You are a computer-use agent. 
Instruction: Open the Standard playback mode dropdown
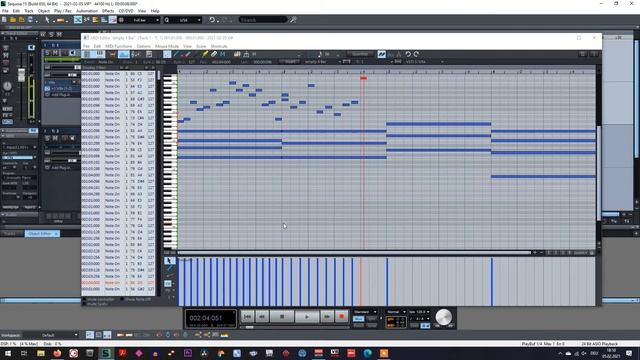click(x=364, y=312)
